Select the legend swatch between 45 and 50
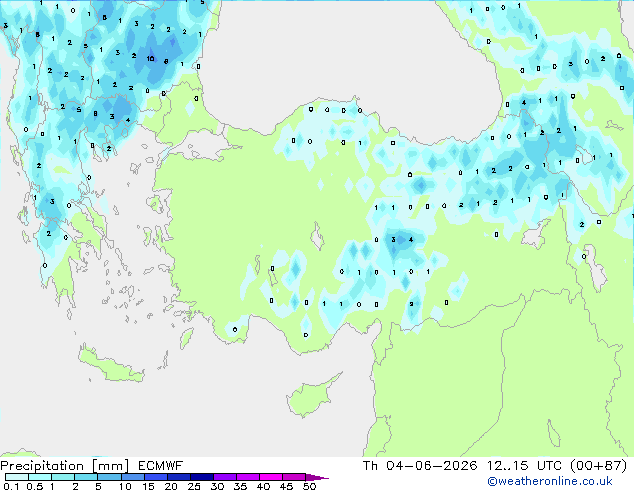The image size is (634, 490). coord(294,477)
